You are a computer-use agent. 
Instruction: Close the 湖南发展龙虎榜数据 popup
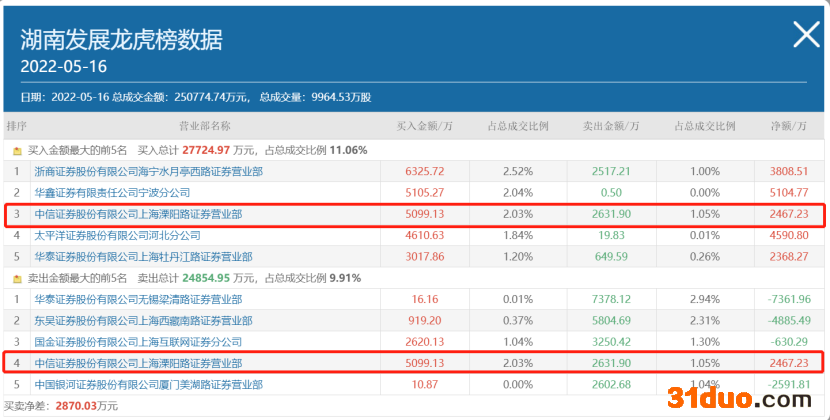(806, 36)
